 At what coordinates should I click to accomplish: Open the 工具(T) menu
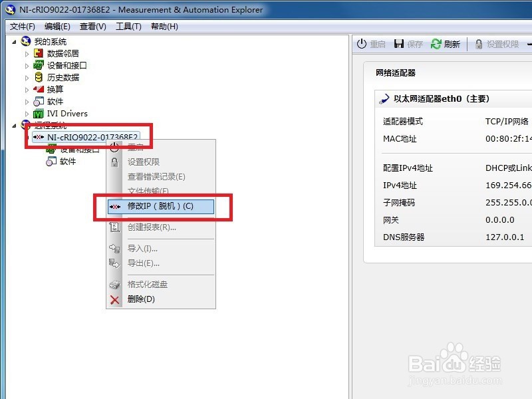pyautogui.click(x=128, y=27)
